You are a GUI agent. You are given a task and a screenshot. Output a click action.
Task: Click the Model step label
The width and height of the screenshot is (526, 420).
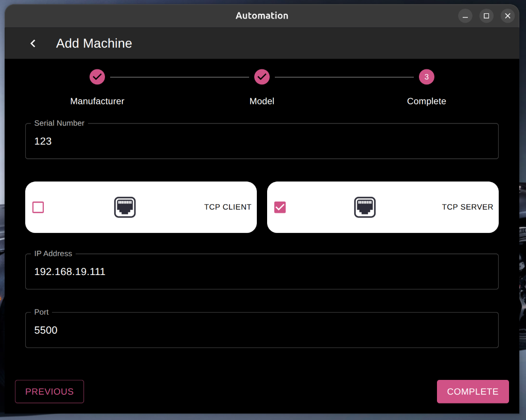(262, 101)
